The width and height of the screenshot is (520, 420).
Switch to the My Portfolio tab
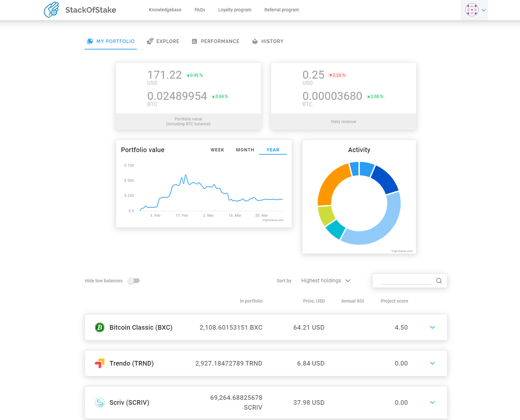pyautogui.click(x=110, y=41)
